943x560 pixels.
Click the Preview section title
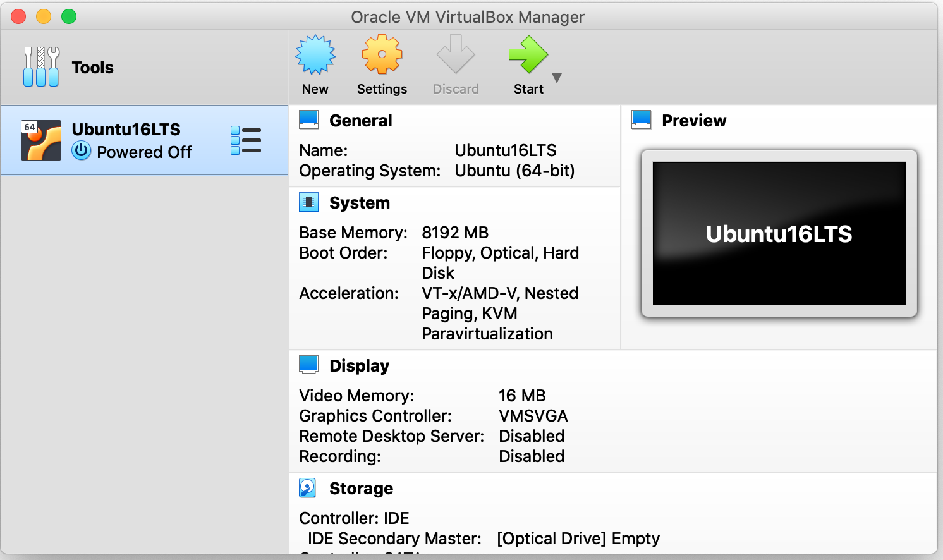click(693, 121)
